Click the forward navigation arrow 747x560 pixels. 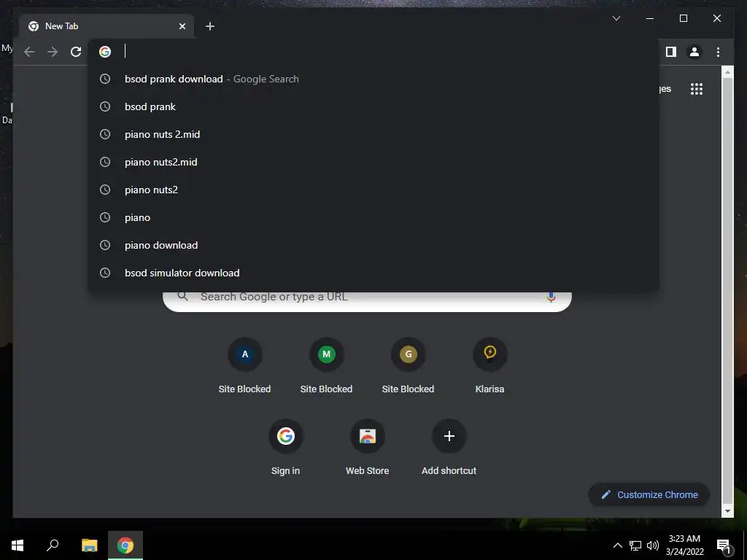pyautogui.click(x=53, y=52)
